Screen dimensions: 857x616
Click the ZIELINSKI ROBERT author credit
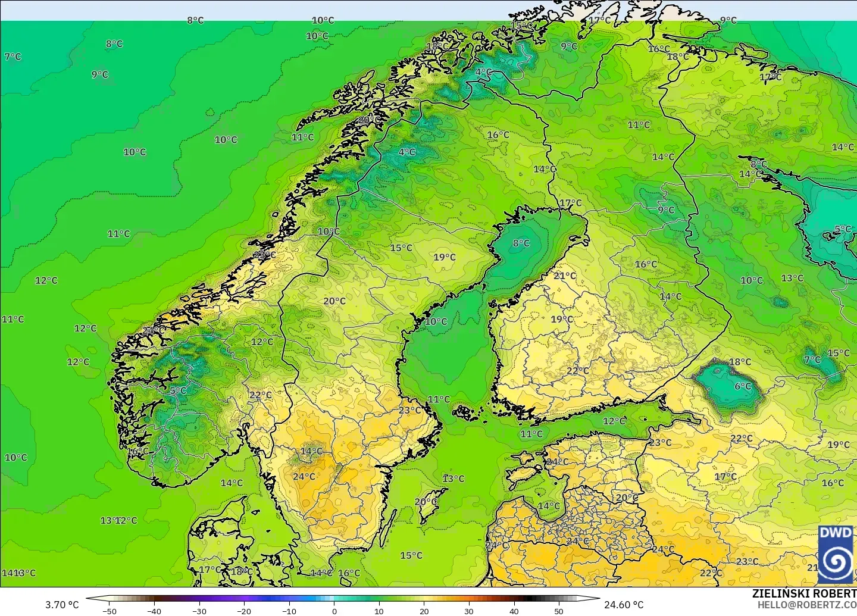click(x=804, y=594)
